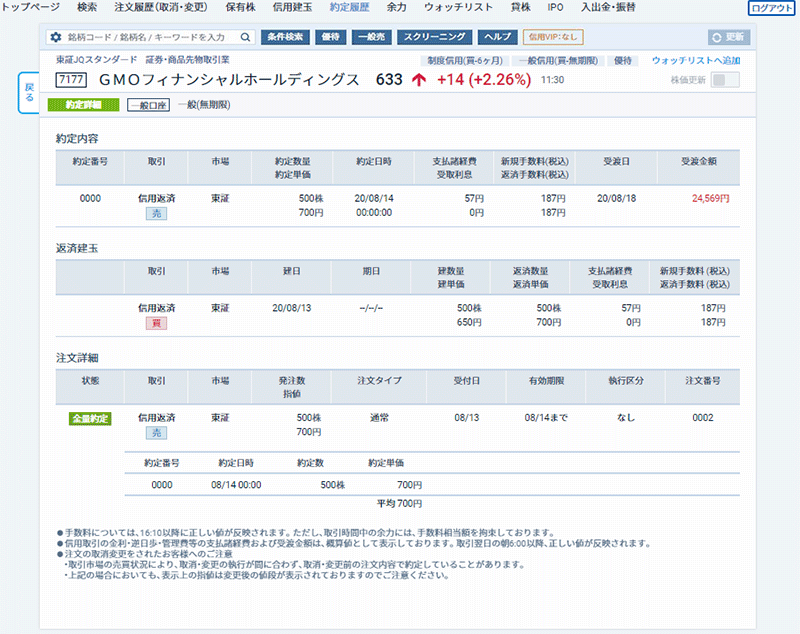The height and width of the screenshot is (634, 800).
Task: Select the 約定詳細 tab
Action: point(83,105)
